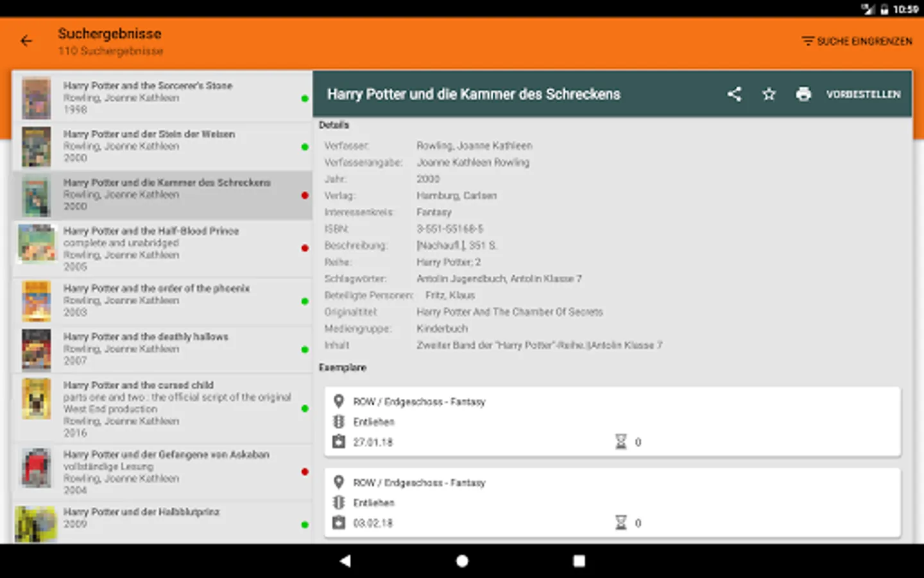This screenshot has height=578, width=924.
Task: Tap Android home navigation button
Action: tap(462, 561)
